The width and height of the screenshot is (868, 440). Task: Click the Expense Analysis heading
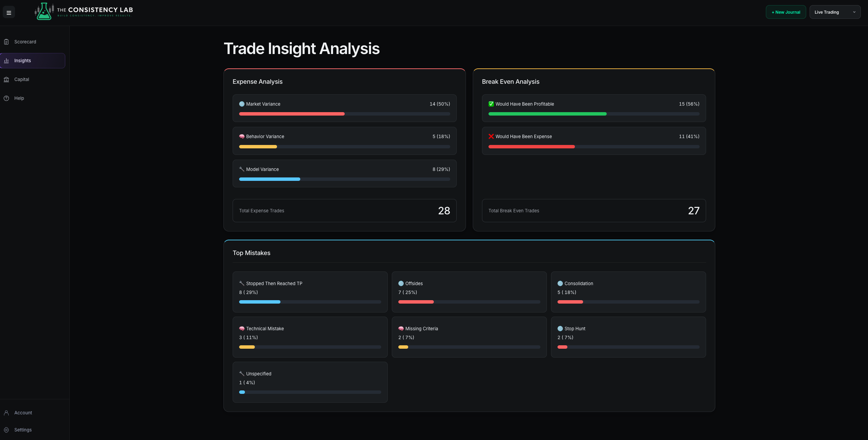click(x=258, y=82)
